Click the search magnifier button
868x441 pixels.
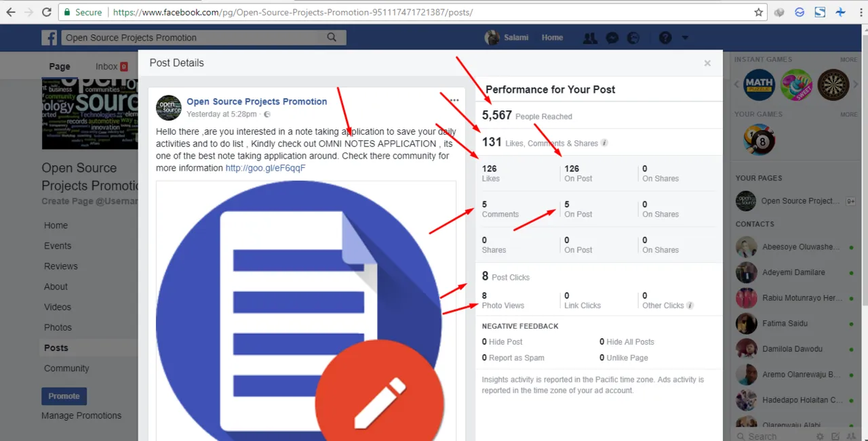pyautogui.click(x=332, y=38)
